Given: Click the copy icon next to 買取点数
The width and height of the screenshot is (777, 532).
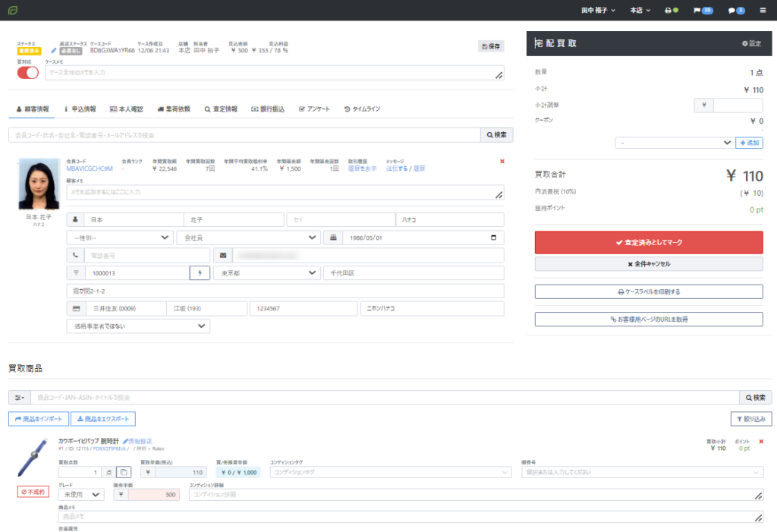Looking at the screenshot, I should tap(123, 472).
